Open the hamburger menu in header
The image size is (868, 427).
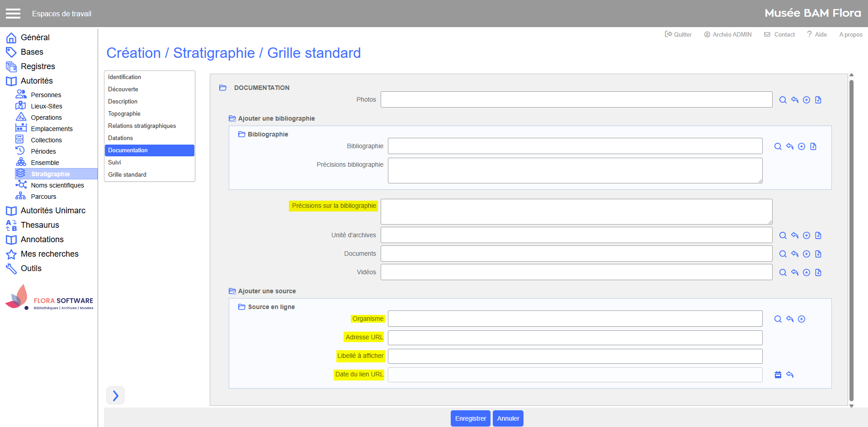pyautogui.click(x=13, y=14)
